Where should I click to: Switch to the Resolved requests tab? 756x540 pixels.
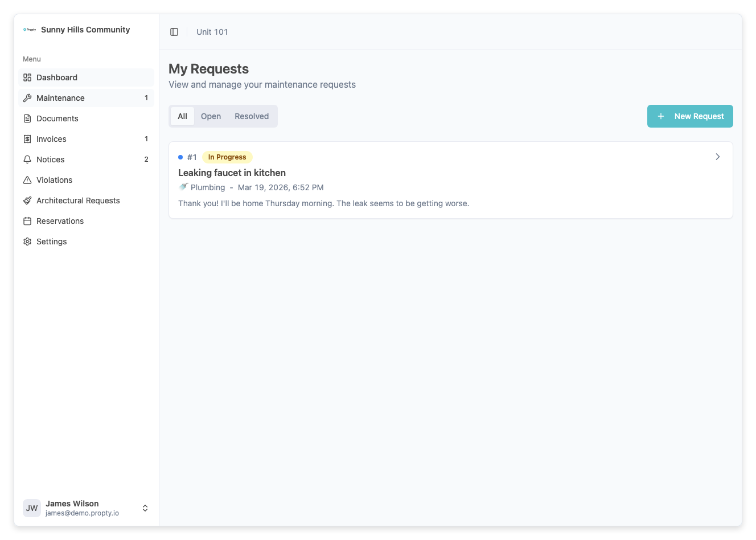[x=252, y=116]
